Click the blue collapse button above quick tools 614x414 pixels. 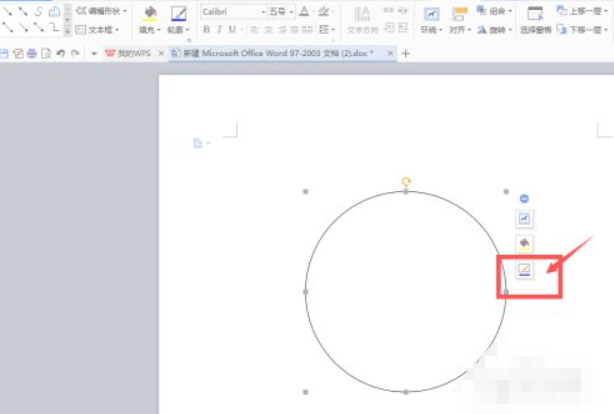pos(525,199)
